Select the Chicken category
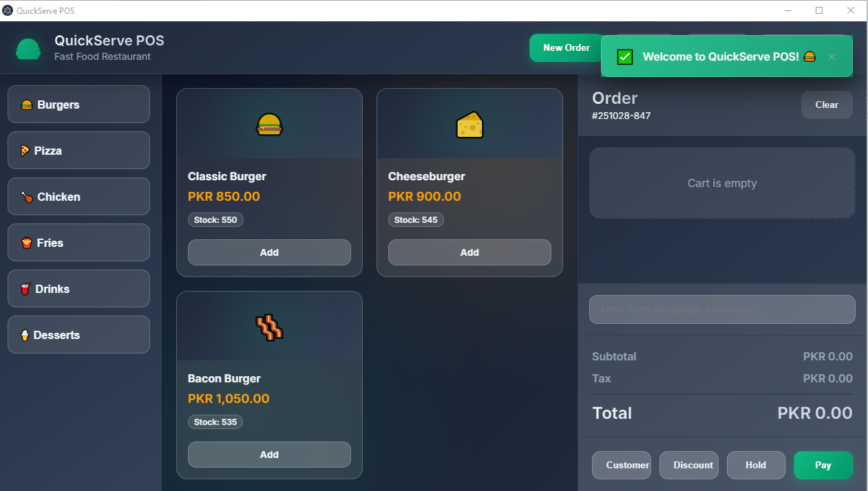The height and width of the screenshot is (491, 868). [x=78, y=197]
